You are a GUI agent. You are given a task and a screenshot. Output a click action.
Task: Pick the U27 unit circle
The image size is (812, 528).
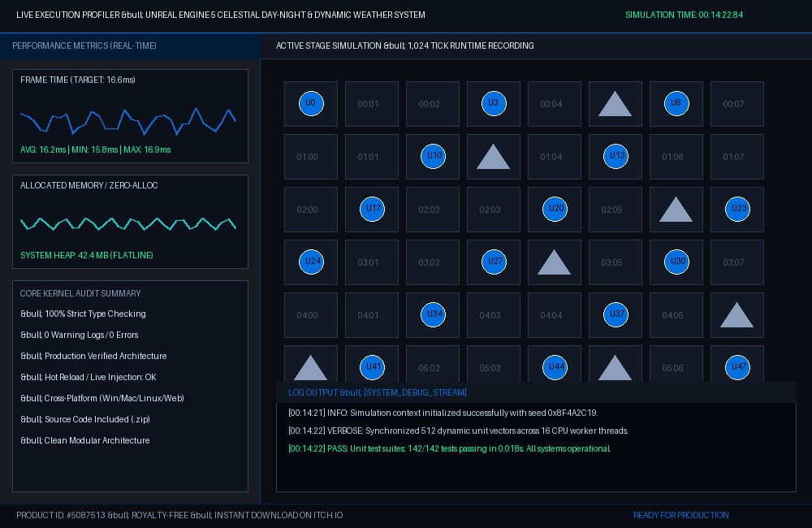pyautogui.click(x=494, y=262)
